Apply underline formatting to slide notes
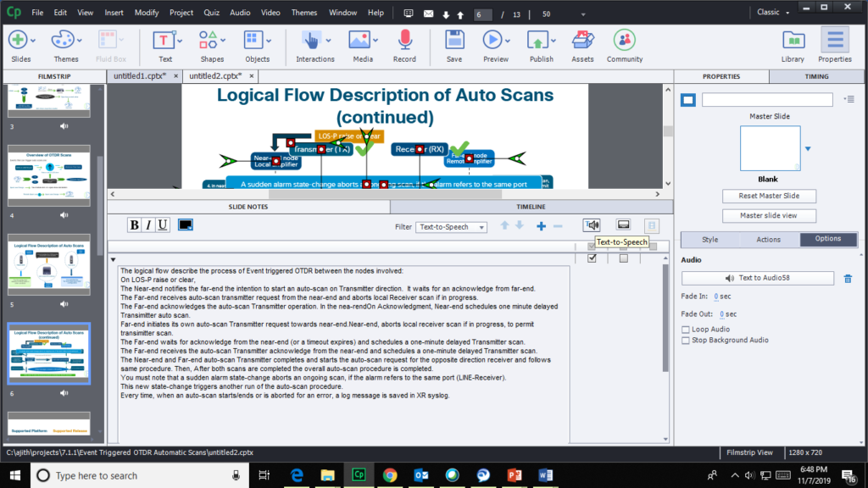 coord(162,225)
